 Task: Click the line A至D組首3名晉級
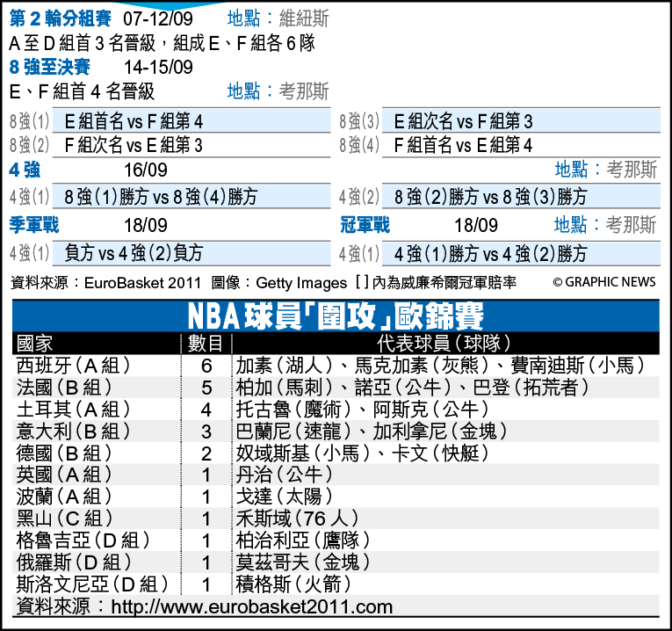[x=83, y=43]
